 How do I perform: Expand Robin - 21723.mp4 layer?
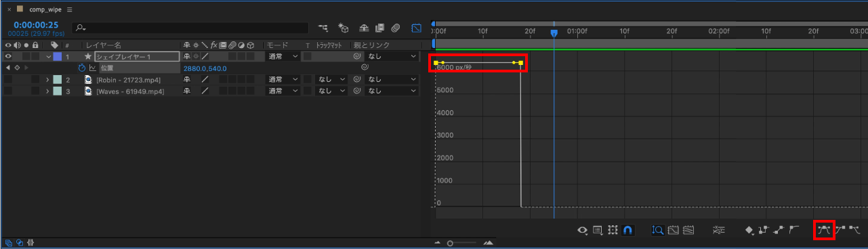point(48,80)
